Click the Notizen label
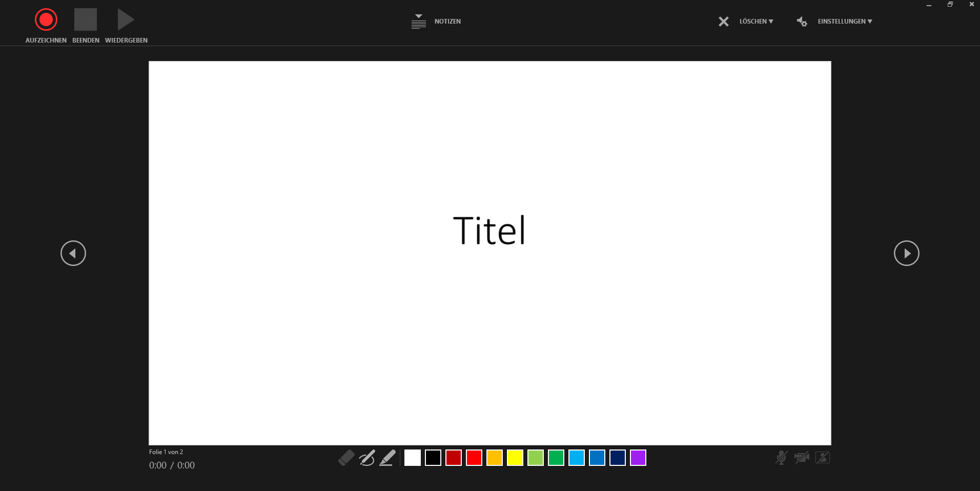Image resolution: width=980 pixels, height=491 pixels. pos(447,22)
